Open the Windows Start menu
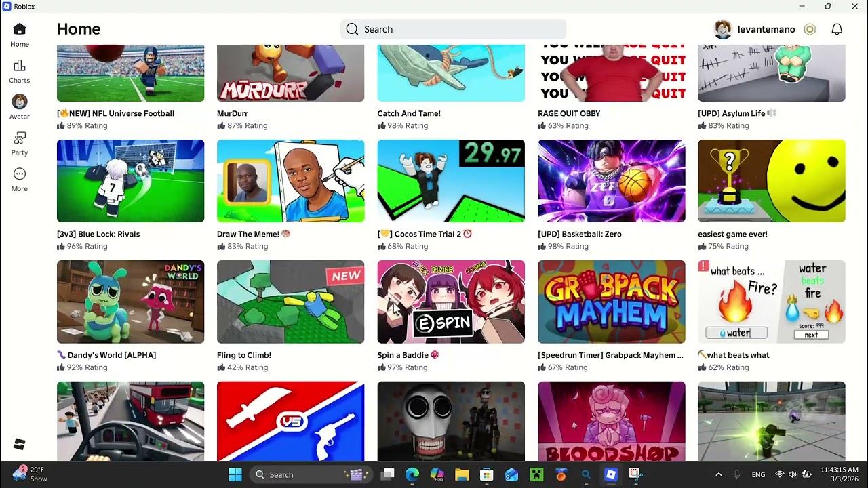 click(x=235, y=474)
